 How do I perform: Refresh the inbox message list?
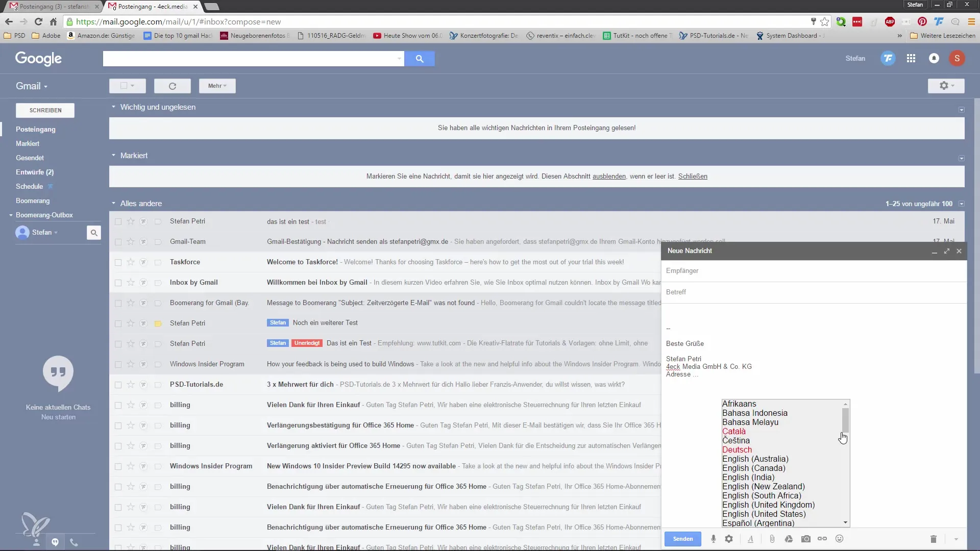pyautogui.click(x=173, y=86)
